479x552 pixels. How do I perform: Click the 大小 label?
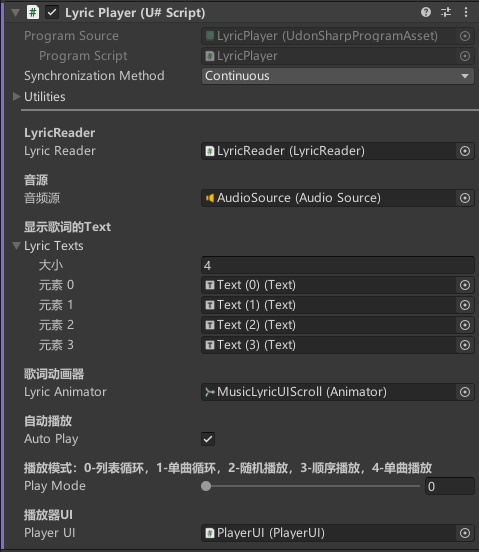[51, 265]
